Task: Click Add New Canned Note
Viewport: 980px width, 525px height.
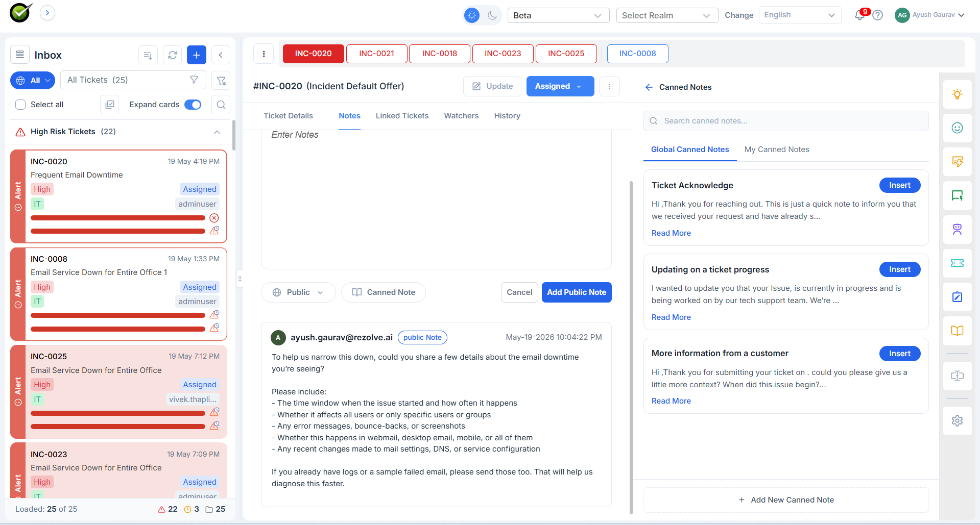Action: tap(786, 500)
